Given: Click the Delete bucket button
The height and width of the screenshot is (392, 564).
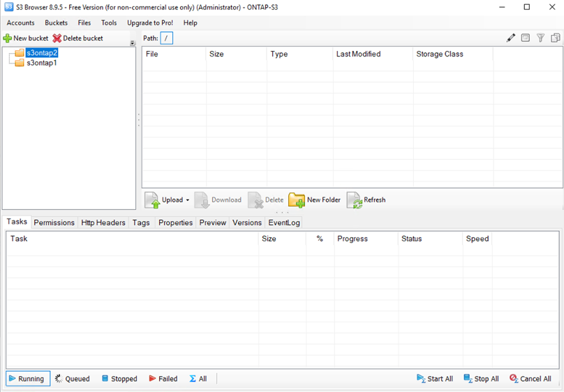Looking at the screenshot, I should tap(77, 38).
